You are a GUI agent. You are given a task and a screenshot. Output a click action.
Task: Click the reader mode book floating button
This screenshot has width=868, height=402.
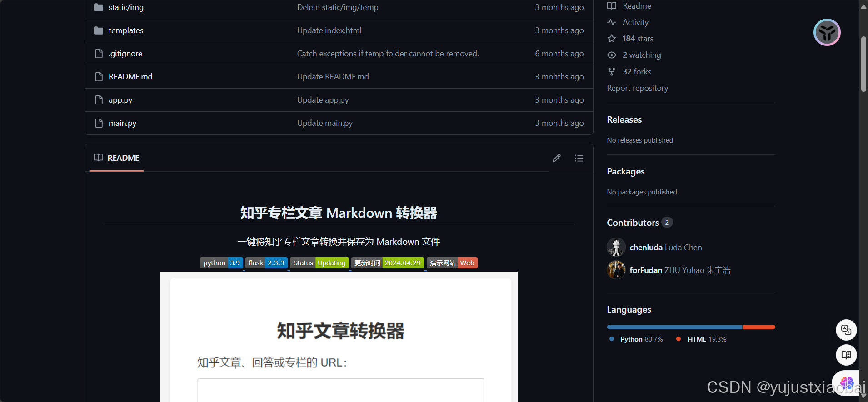click(846, 355)
